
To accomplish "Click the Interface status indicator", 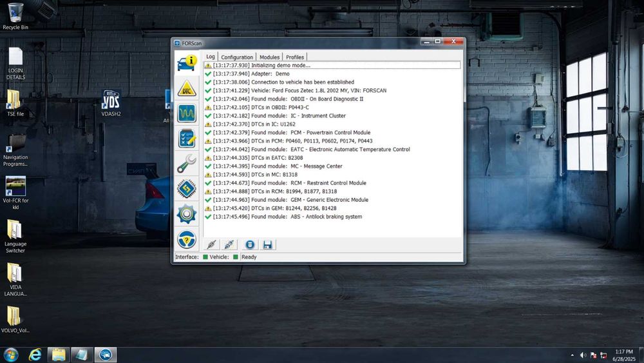I will [x=205, y=257].
